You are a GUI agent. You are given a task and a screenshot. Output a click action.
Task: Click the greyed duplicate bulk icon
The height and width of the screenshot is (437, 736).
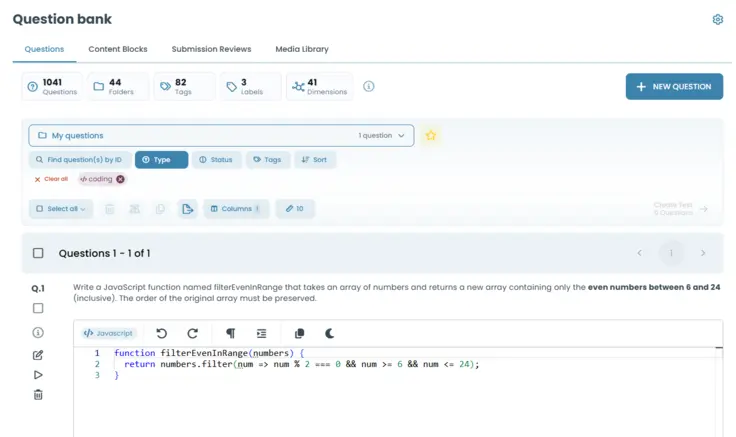click(160, 209)
